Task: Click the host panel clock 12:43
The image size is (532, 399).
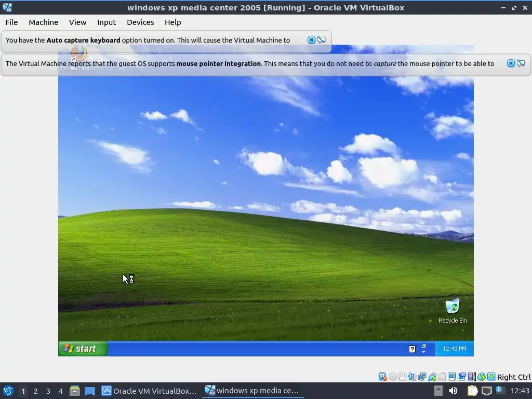Action: point(520,391)
